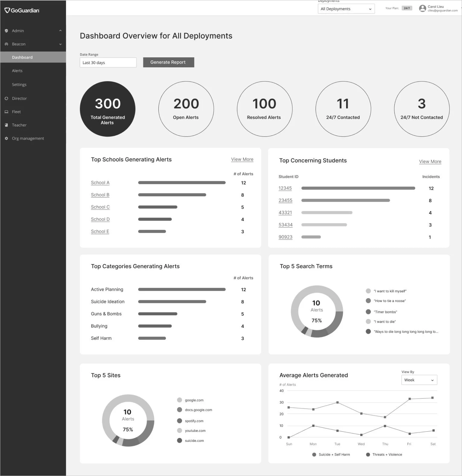462x476 pixels.
Task: Open the All Deployments dropdown
Action: click(346, 9)
